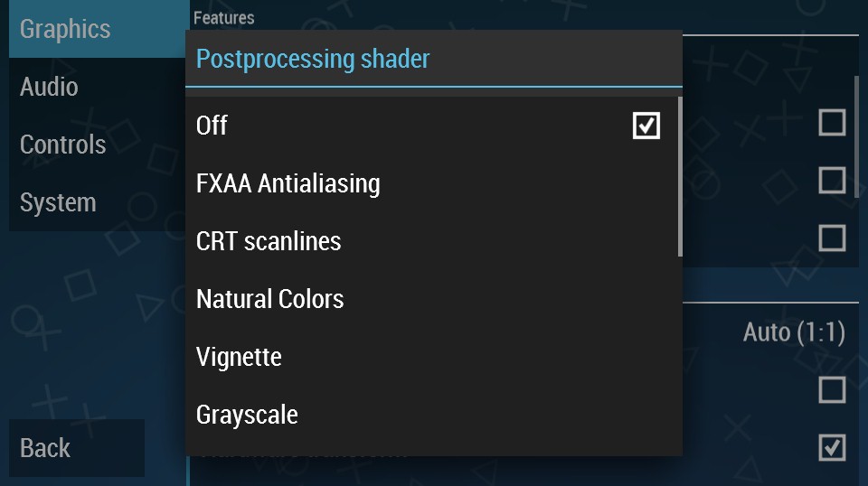Switch to the Graphics tab

coord(65,29)
